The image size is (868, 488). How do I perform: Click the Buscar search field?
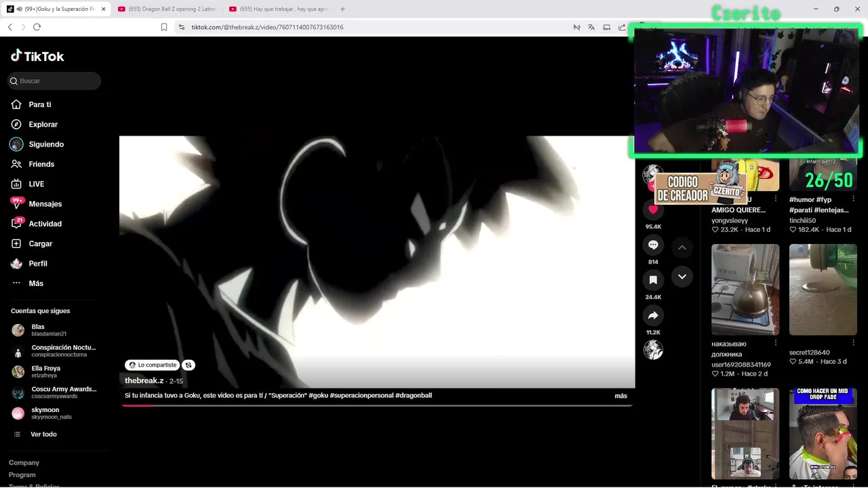54,81
